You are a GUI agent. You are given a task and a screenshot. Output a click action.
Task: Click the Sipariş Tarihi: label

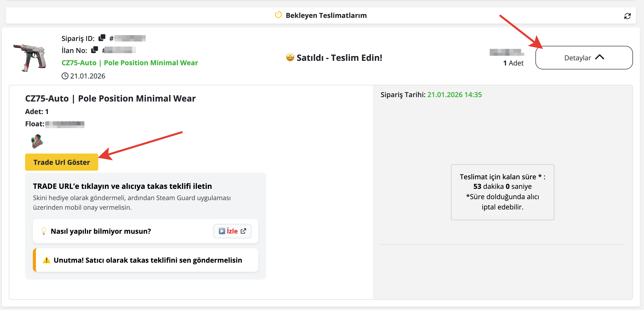click(403, 95)
